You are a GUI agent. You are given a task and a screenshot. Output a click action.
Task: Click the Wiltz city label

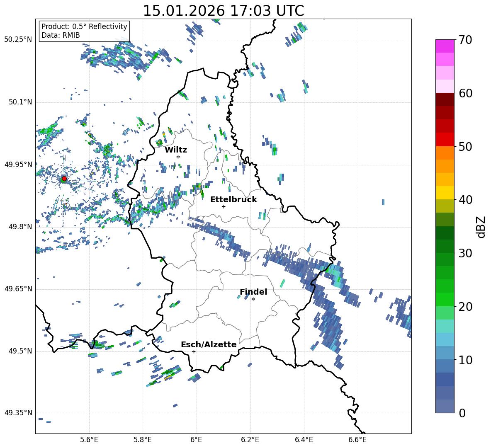point(176,150)
